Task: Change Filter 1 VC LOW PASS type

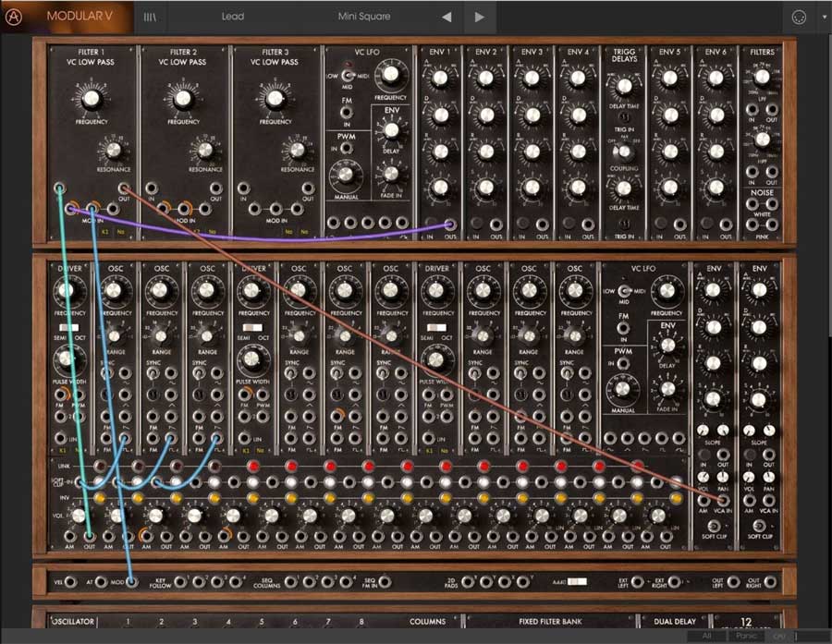Action: coord(91,62)
